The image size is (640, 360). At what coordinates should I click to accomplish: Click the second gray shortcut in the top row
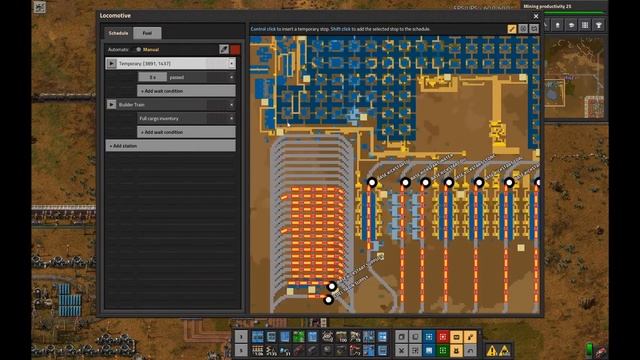(x=415, y=337)
